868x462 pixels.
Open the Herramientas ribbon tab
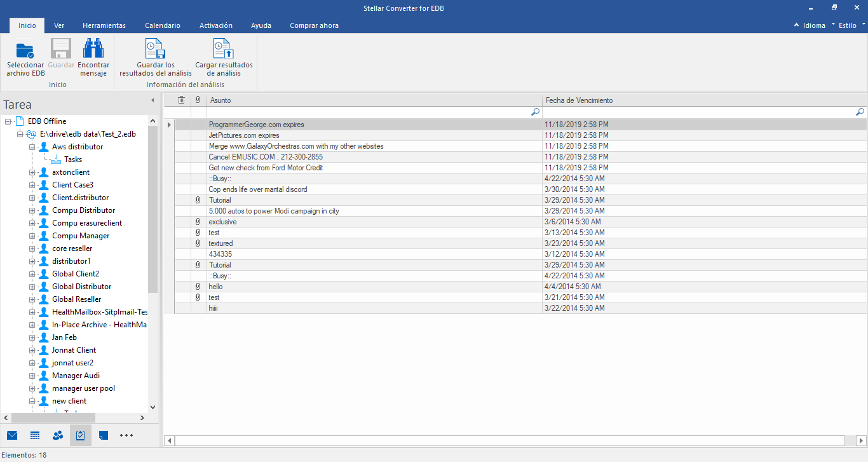click(x=104, y=25)
